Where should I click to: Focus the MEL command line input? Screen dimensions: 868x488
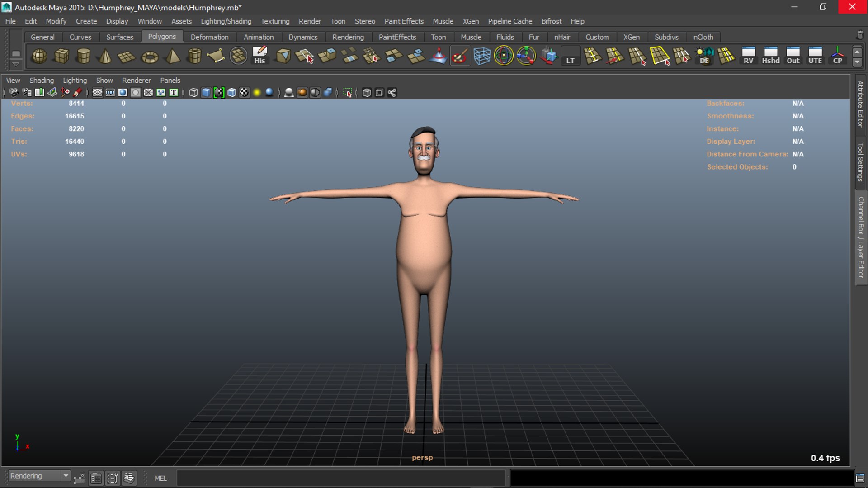(341, 478)
